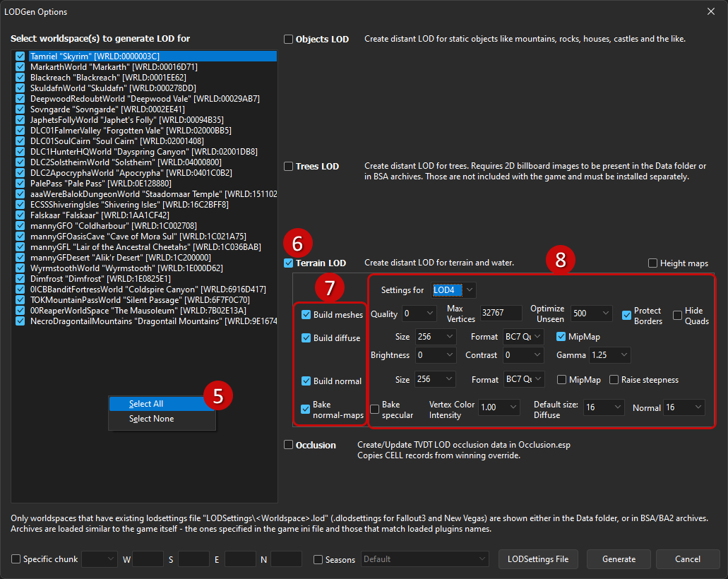Open the Gamma value dropdown
The width and height of the screenshot is (728, 579).
click(x=609, y=355)
